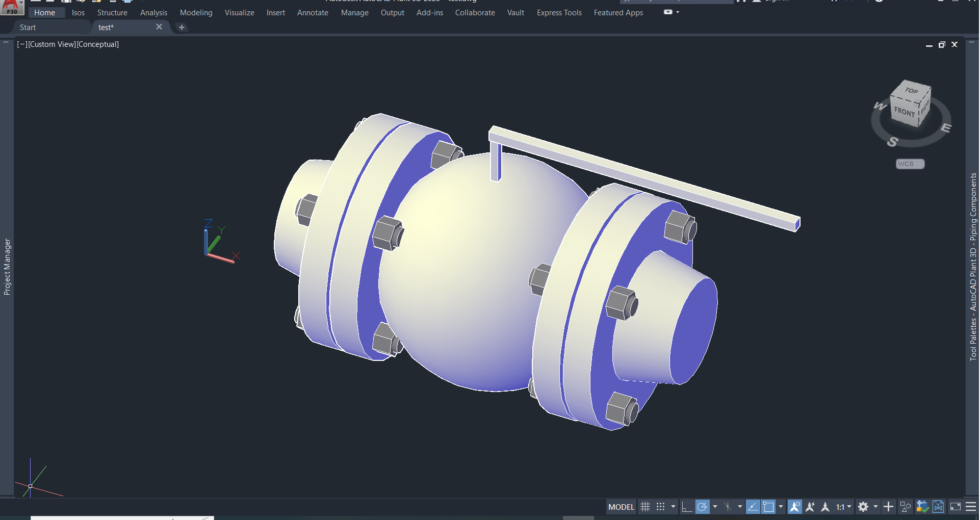Click the E compass direction on ViewCube
Image resolution: width=980 pixels, height=520 pixels.
pyautogui.click(x=946, y=128)
